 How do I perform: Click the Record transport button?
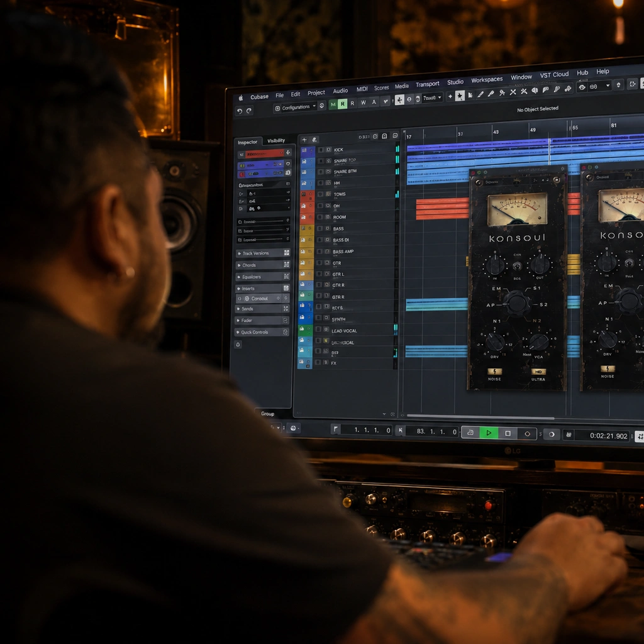[x=528, y=434]
